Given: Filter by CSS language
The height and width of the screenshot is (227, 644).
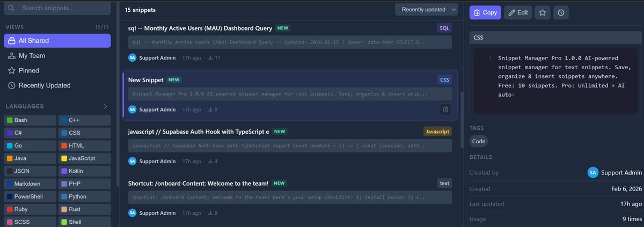Looking at the screenshot, I should click(84, 133).
